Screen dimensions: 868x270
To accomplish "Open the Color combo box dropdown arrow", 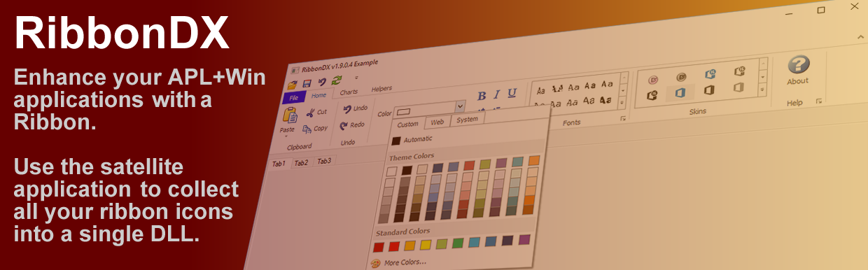I will pos(460,106).
